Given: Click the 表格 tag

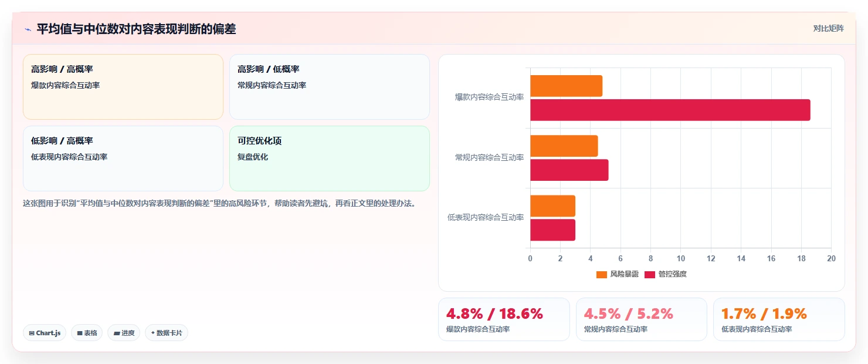Looking at the screenshot, I should tap(87, 333).
